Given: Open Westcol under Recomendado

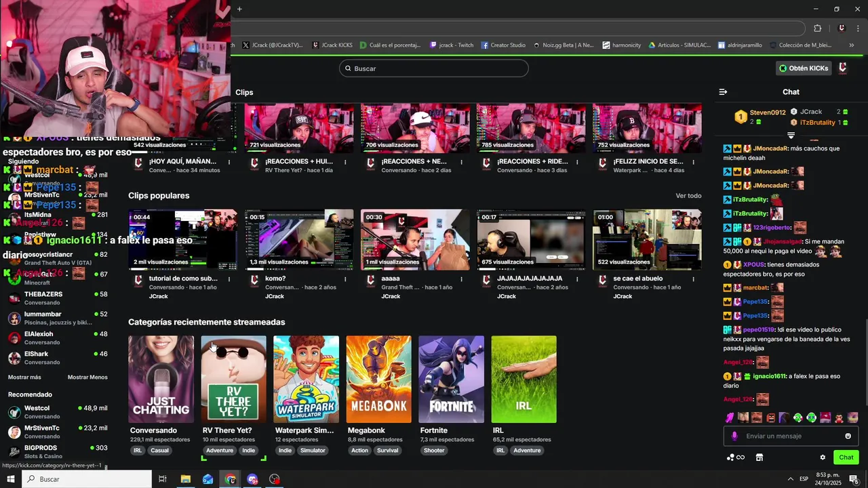Looking at the screenshot, I should [x=58, y=412].
